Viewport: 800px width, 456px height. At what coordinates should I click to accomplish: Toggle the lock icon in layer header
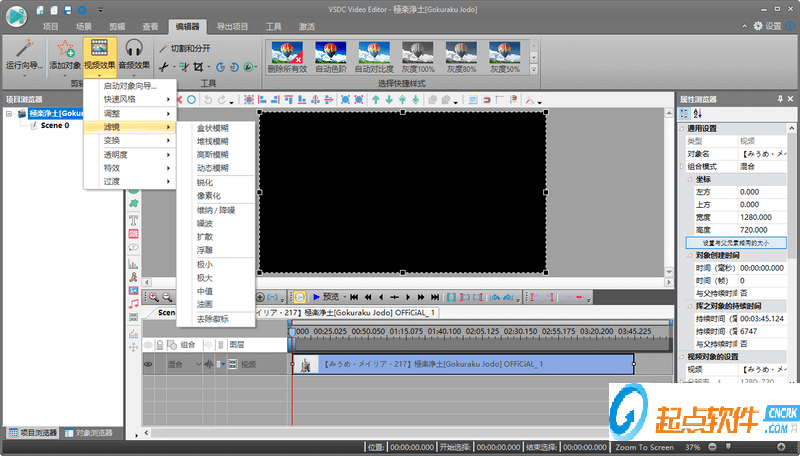[160, 345]
